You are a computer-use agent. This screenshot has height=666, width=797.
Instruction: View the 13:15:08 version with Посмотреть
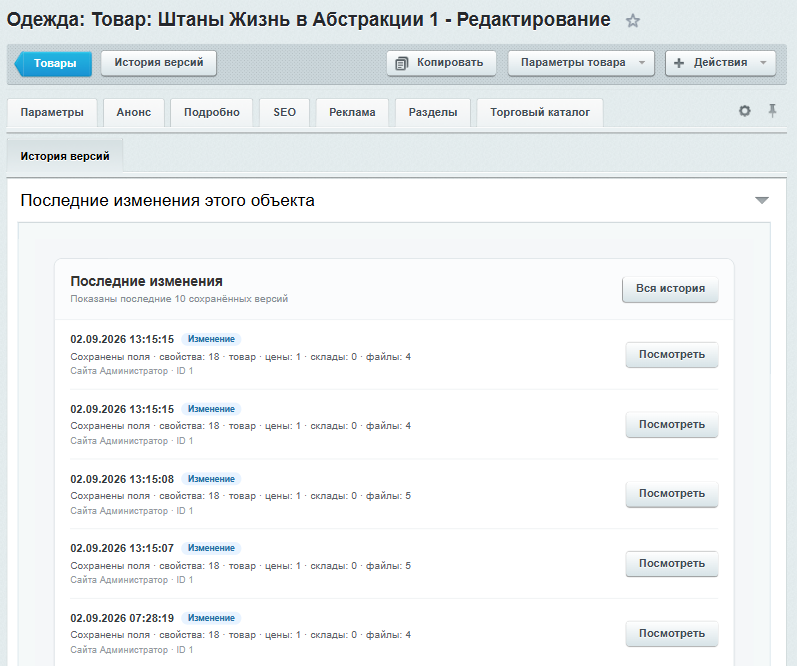click(671, 494)
